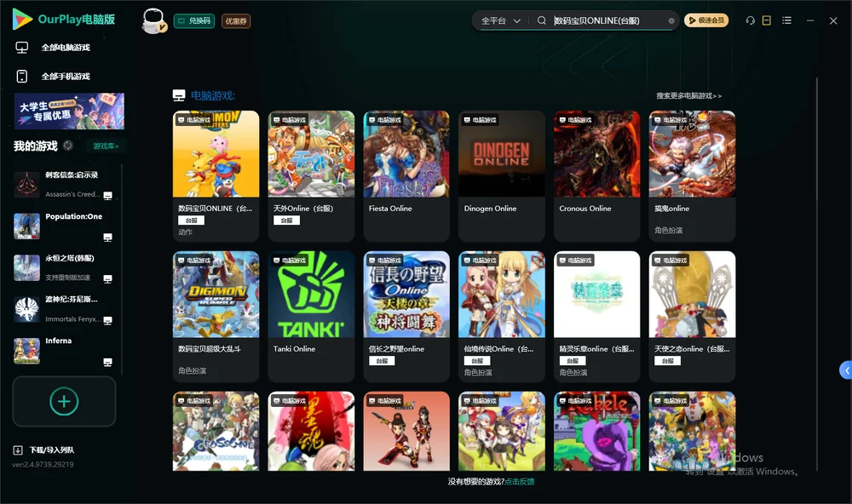Click the monitor icon beside 全部电脑游戏
Image resolution: width=852 pixels, height=504 pixels.
pos(22,48)
